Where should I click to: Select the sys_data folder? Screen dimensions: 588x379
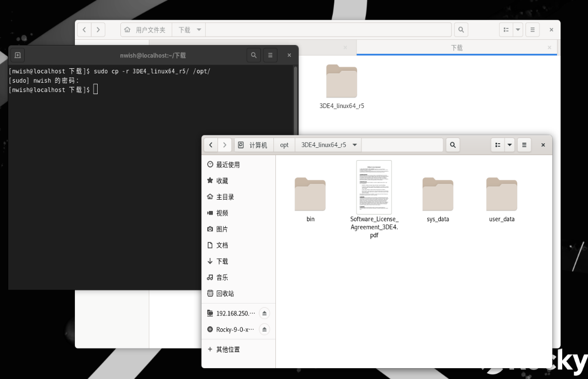tap(438, 195)
